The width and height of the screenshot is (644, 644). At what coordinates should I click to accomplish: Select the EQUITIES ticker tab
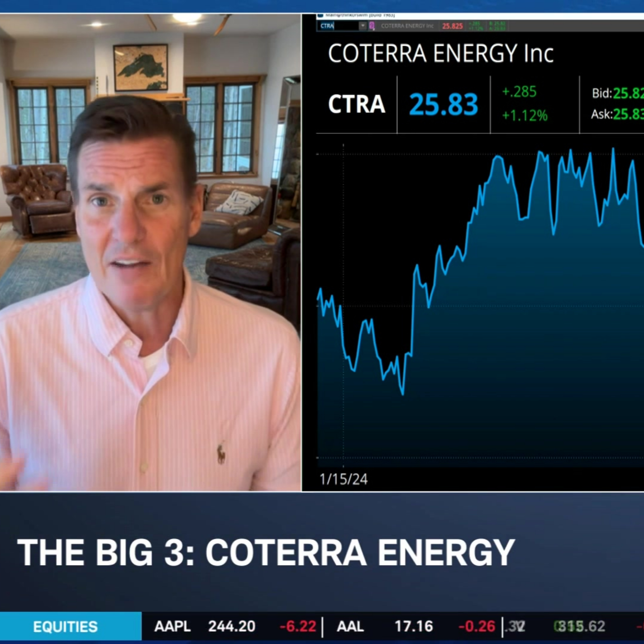[x=65, y=627]
